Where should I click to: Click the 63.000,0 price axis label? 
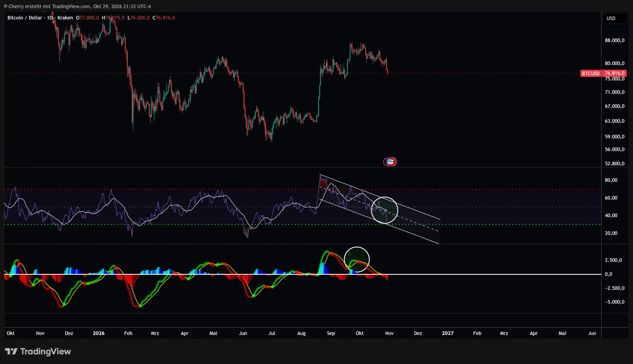coord(615,121)
